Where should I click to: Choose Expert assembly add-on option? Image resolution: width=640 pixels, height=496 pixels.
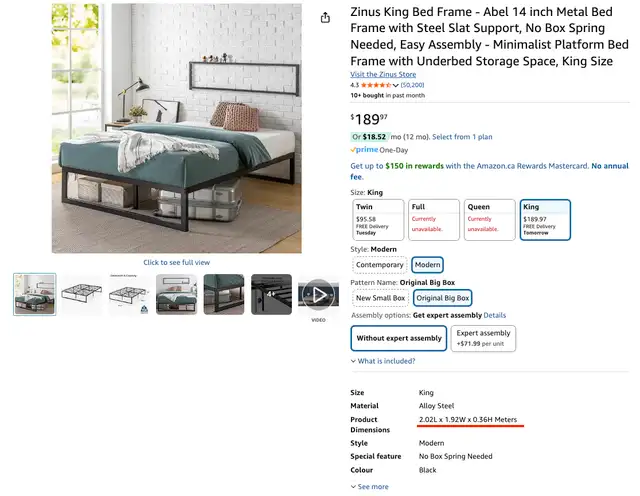[x=483, y=338]
